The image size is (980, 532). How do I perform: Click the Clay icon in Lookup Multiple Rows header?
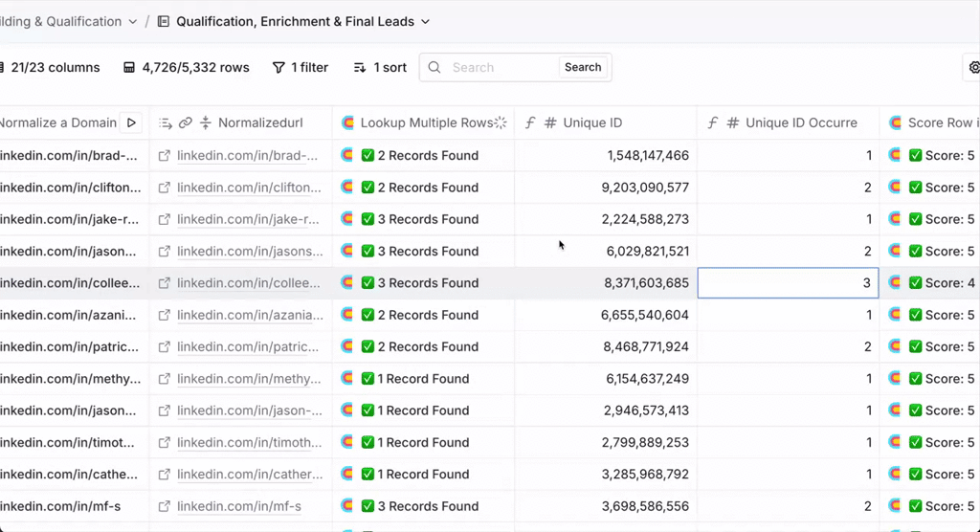(x=347, y=122)
